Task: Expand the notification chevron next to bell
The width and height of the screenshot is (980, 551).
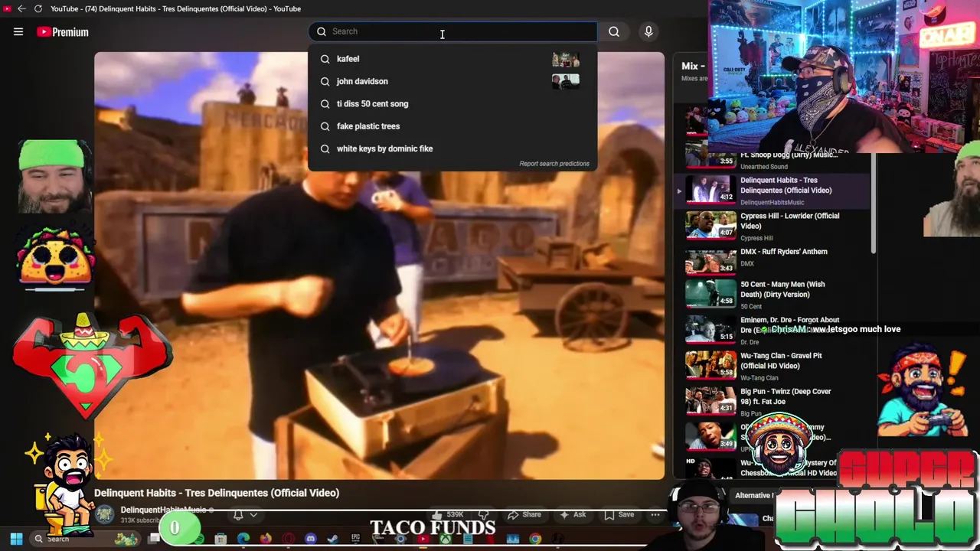Action: click(253, 515)
